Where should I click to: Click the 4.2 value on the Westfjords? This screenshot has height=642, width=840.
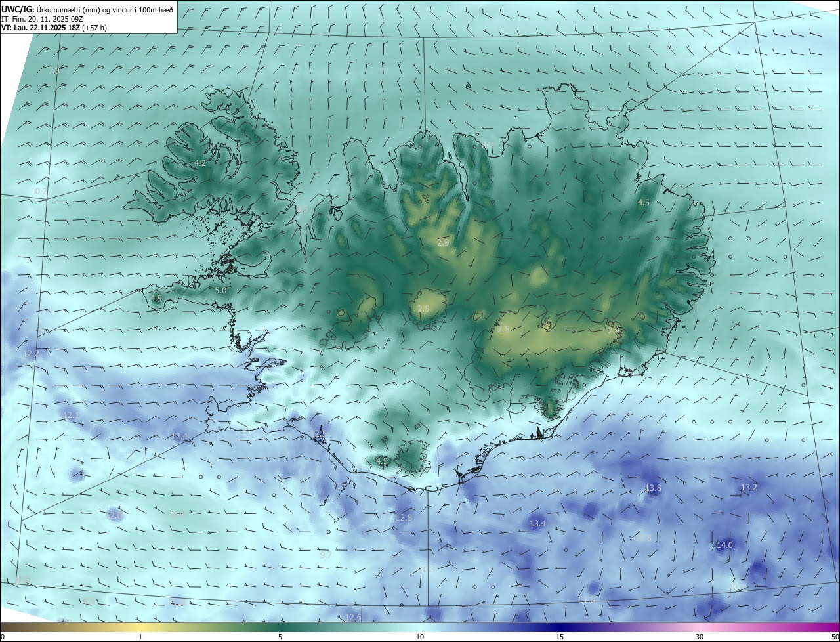pos(200,163)
